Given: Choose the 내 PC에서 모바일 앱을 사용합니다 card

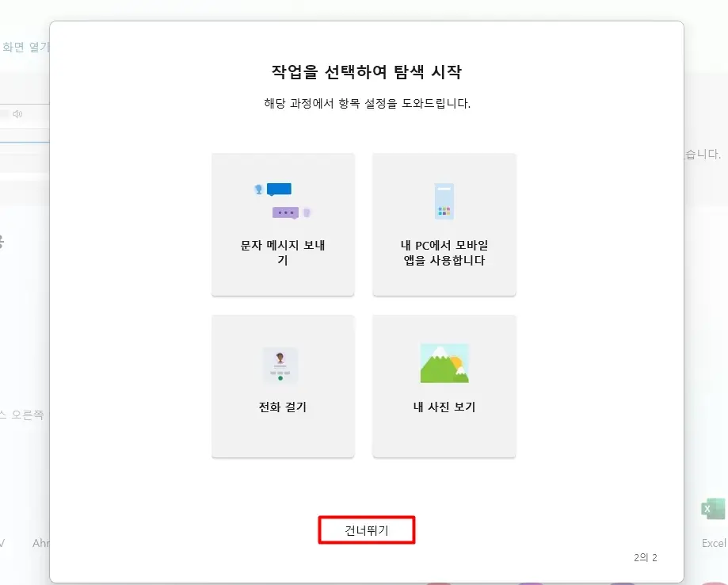Looking at the screenshot, I should coord(444,224).
